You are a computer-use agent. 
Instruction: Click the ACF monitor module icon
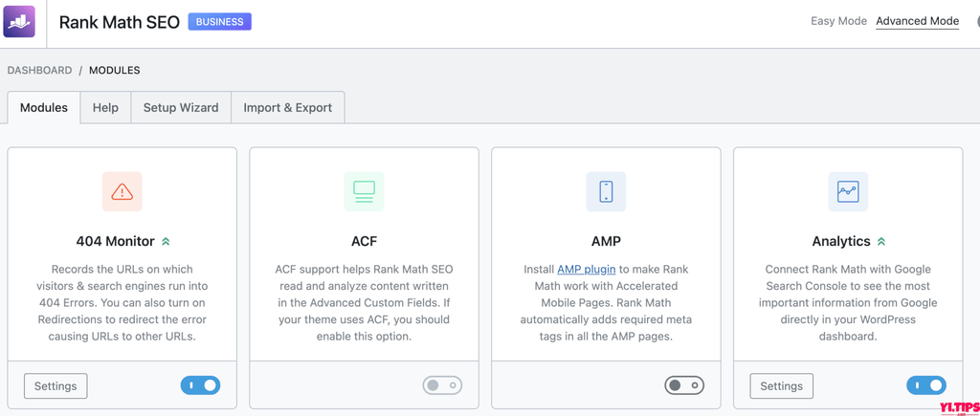(364, 191)
